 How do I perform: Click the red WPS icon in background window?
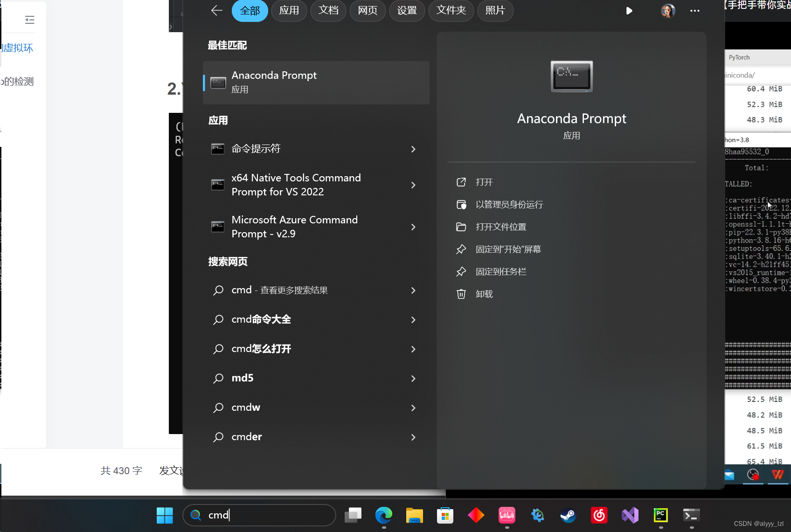777,475
